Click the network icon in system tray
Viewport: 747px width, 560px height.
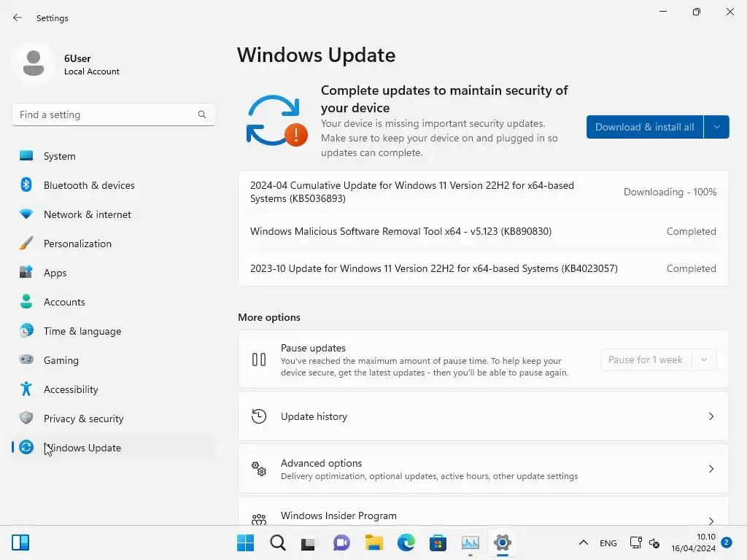pos(636,542)
